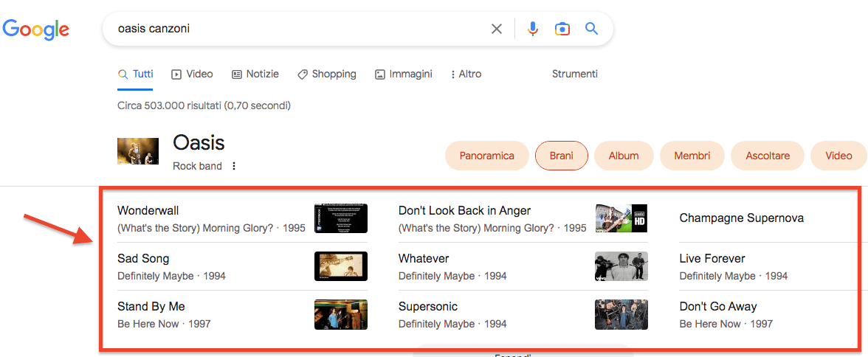Expand the Altro more menu
Image resolution: width=868 pixels, height=357 pixels.
pyautogui.click(x=466, y=74)
